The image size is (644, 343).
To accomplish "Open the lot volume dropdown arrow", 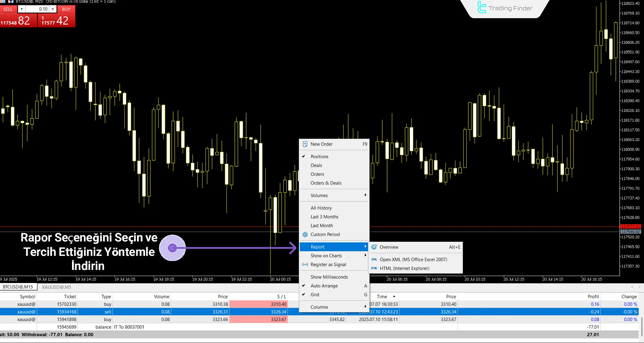I will 22,9.
